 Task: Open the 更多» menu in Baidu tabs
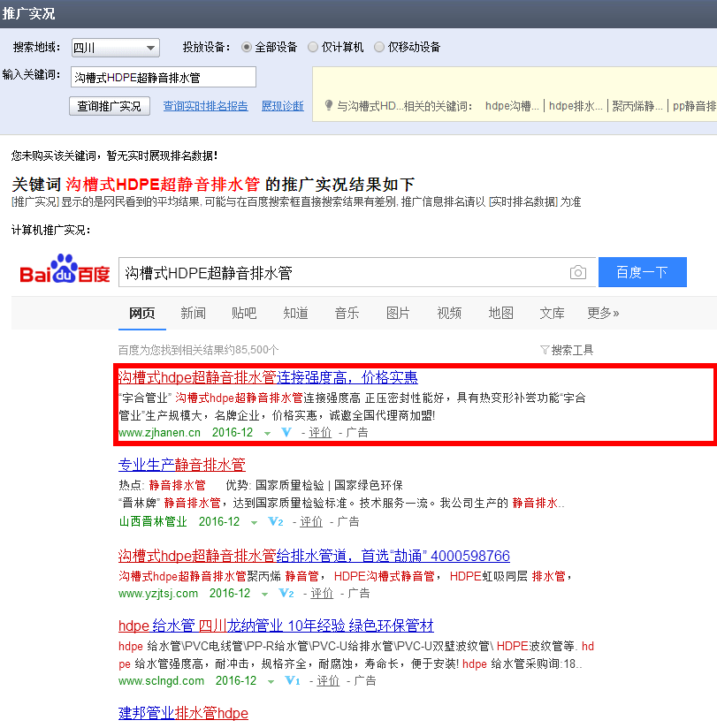tap(603, 313)
